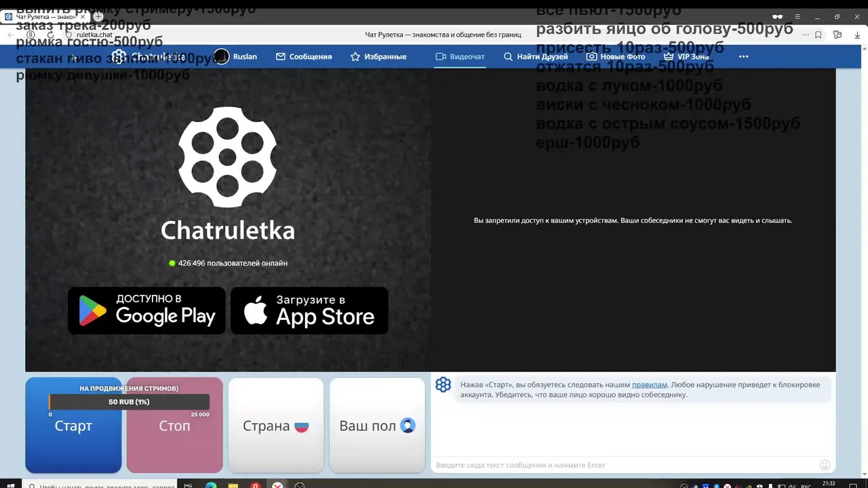
Task: Open Ruslan's profile avatar
Action: click(222, 56)
